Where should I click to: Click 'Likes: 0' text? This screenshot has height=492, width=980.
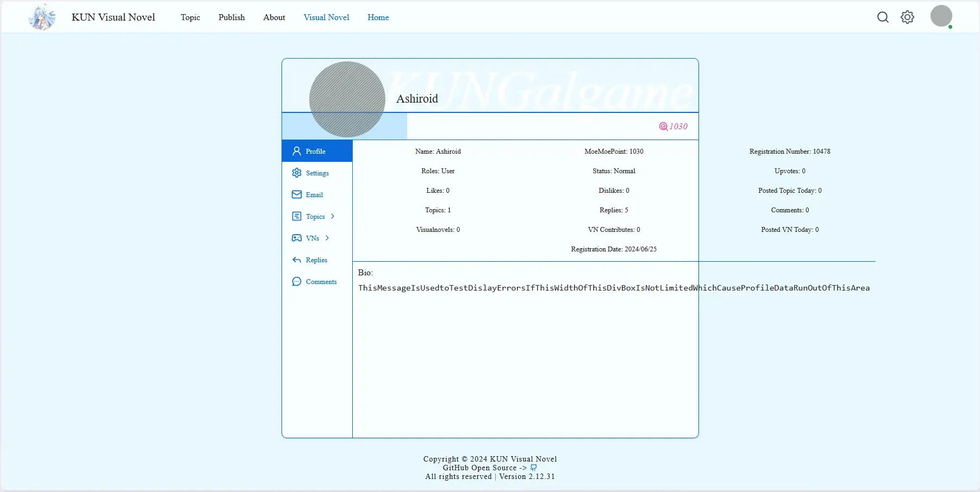(438, 191)
